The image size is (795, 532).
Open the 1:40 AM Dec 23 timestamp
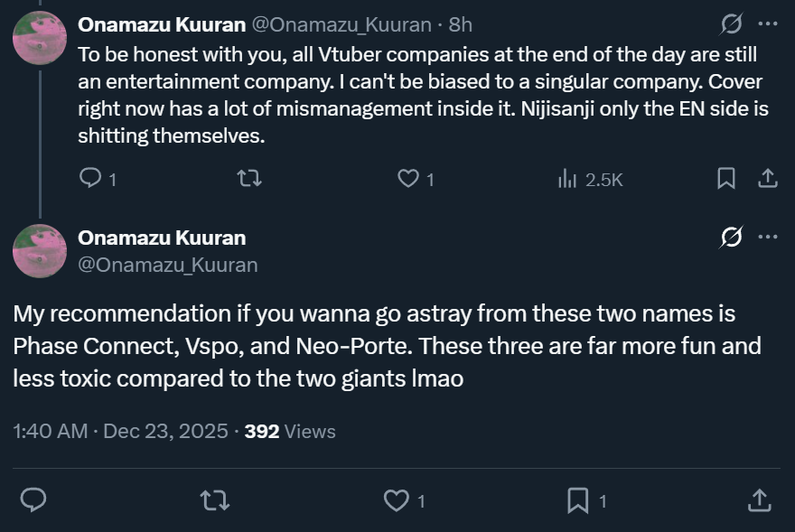tap(120, 432)
